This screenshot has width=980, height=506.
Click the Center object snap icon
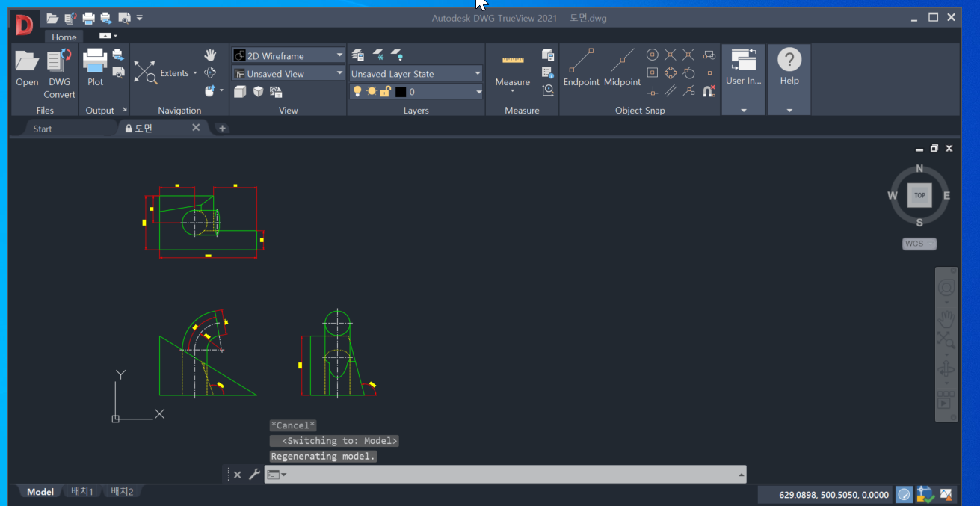653,55
